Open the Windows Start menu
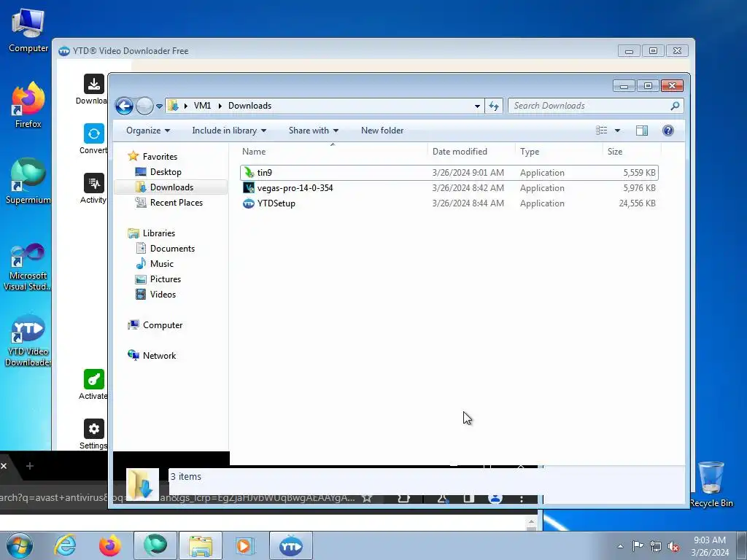The width and height of the screenshot is (747, 560). 19,545
